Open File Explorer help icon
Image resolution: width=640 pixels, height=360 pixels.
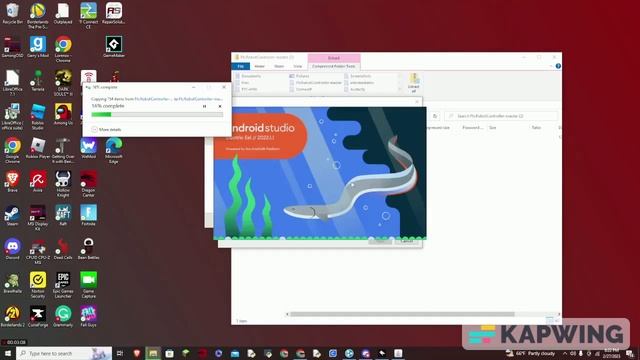(x=558, y=66)
